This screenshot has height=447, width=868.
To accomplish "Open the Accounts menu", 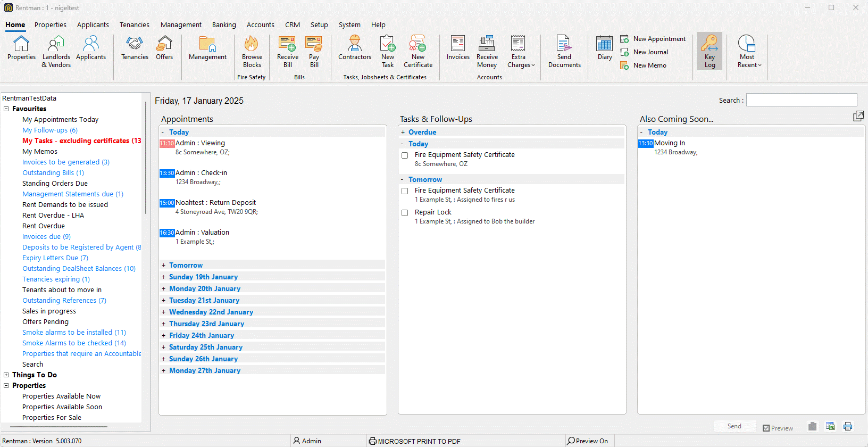I will 261,25.
